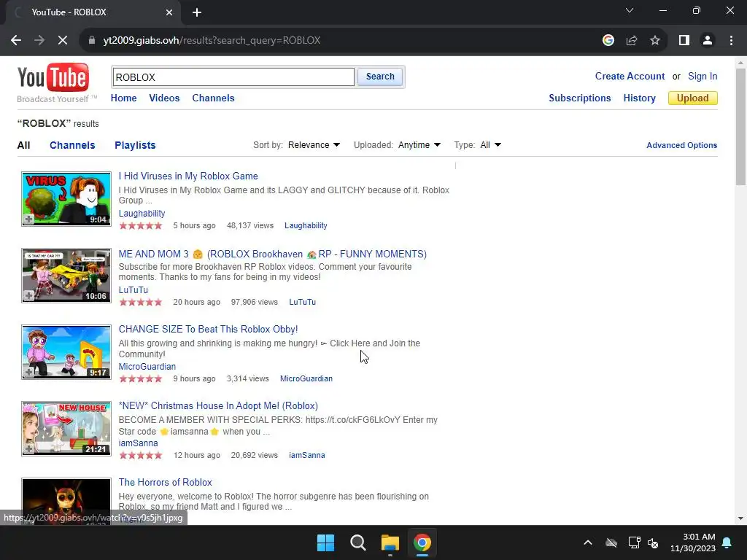This screenshot has height=560, width=747.
Task: Open '*NEW* Christmas House In Adopt Me!' title
Action: pos(218,405)
